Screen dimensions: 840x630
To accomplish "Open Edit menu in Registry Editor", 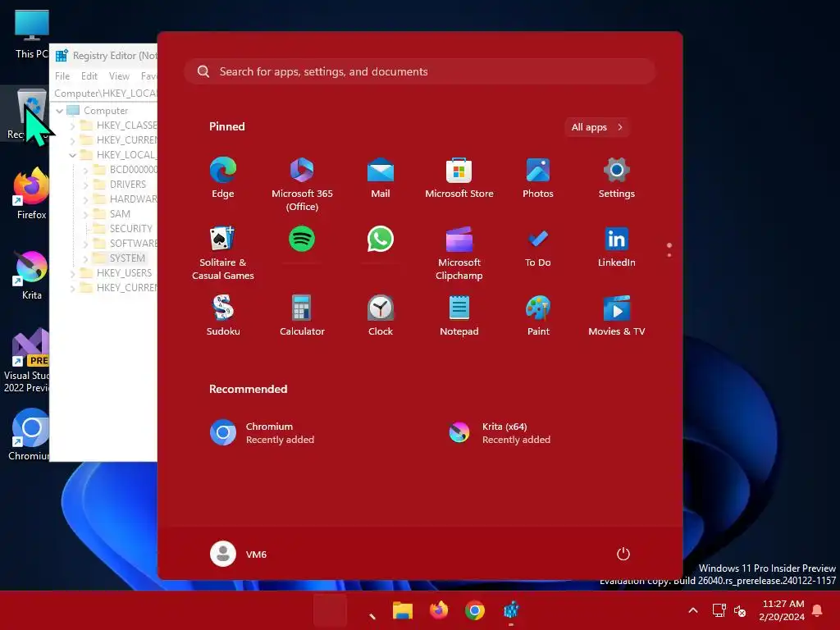I will pyautogui.click(x=89, y=76).
